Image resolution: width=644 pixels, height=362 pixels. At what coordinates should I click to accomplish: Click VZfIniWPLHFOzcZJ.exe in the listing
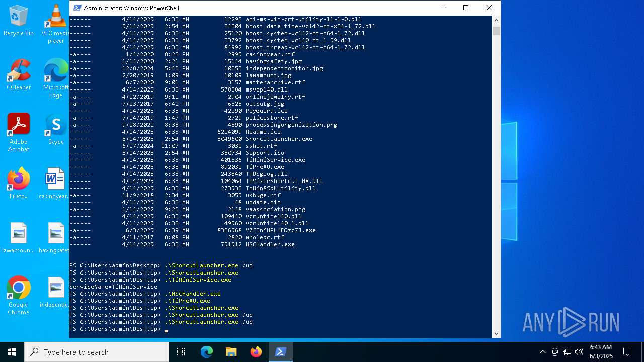[281, 230]
